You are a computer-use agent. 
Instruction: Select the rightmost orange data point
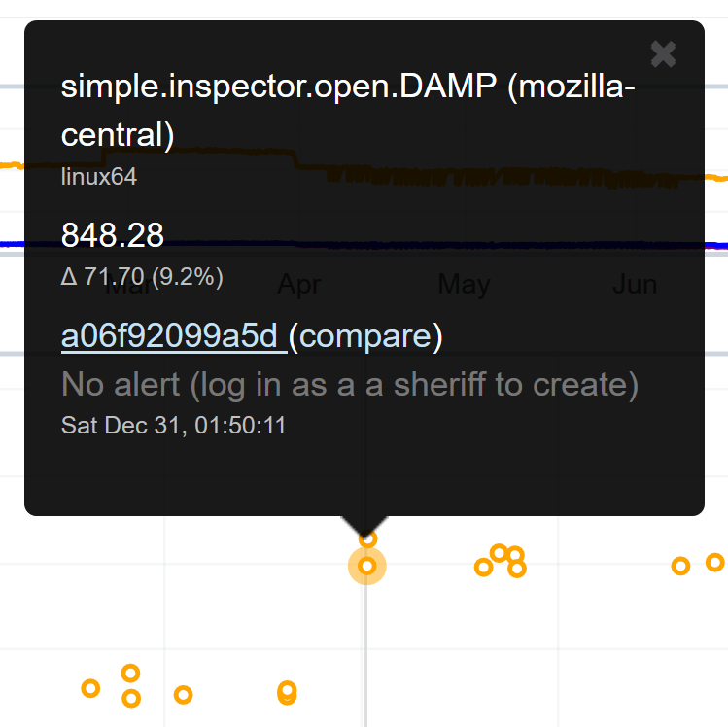[x=715, y=562]
